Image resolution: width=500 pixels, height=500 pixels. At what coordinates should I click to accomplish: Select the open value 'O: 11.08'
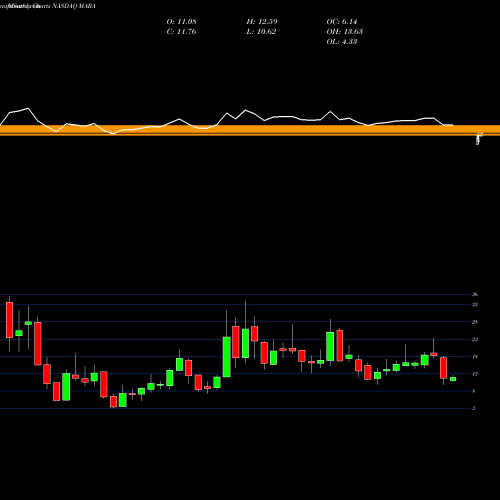181,22
